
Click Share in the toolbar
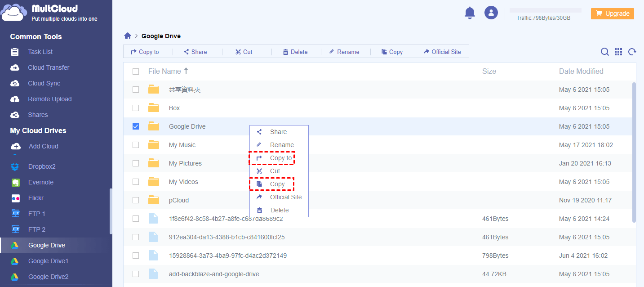pos(195,52)
